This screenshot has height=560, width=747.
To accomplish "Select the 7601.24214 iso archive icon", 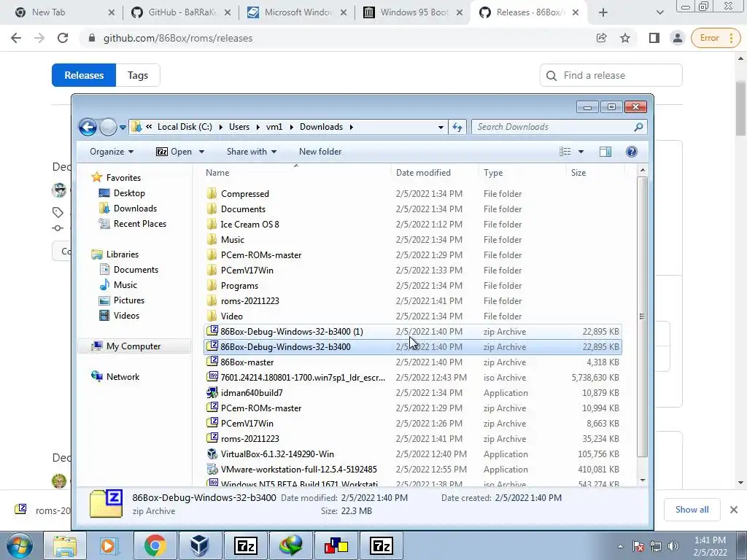I will click(x=212, y=378).
